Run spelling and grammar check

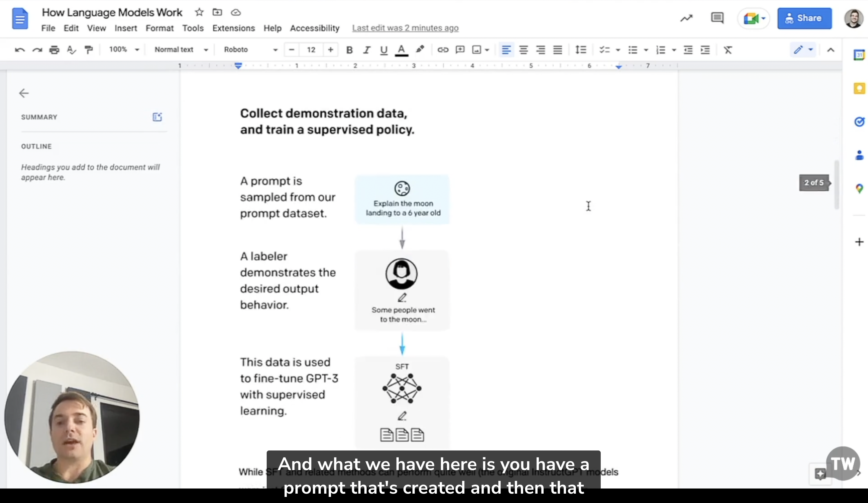coord(71,50)
